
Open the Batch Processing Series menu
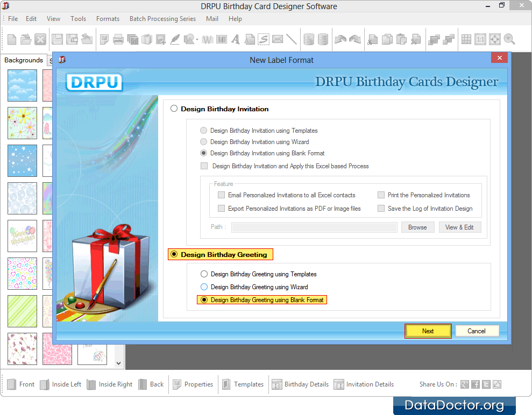(x=162, y=19)
